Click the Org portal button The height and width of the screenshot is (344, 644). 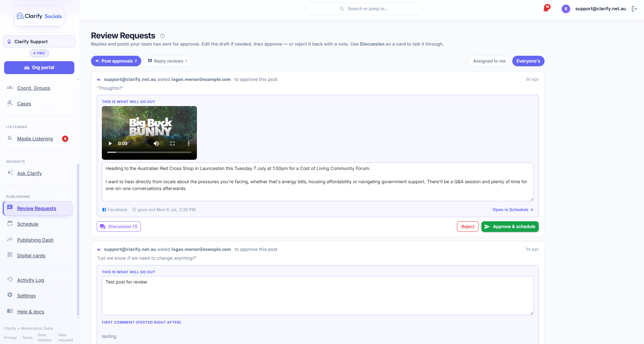(x=39, y=68)
